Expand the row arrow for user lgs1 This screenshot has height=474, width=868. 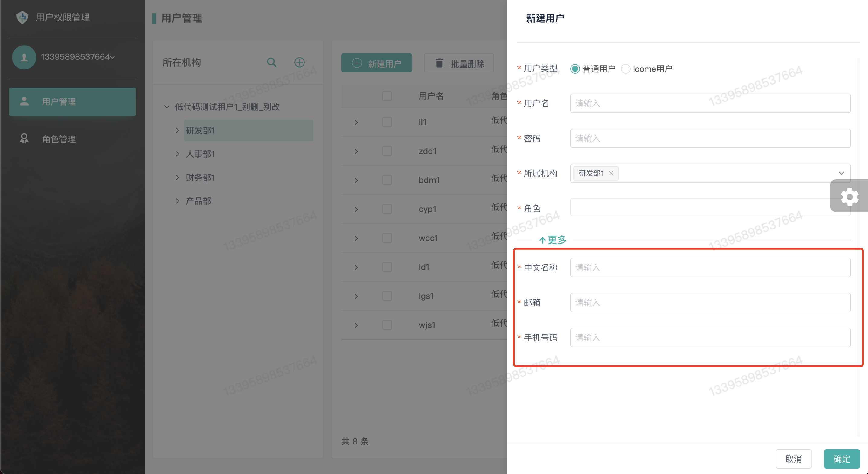point(356,296)
